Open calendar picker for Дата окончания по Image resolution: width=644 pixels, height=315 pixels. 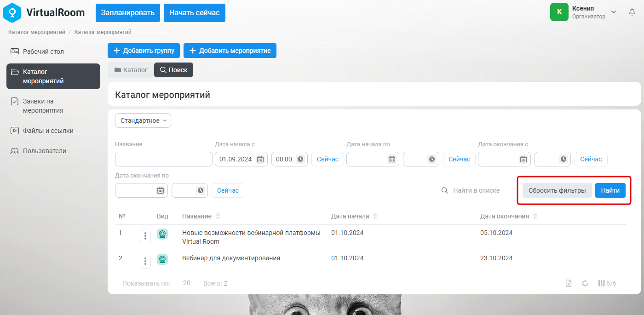coord(161,190)
